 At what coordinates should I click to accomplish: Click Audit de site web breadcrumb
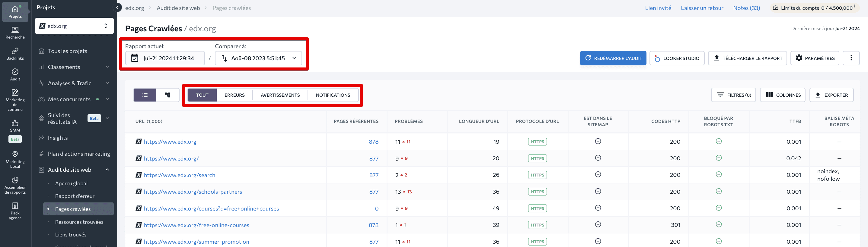point(178,8)
